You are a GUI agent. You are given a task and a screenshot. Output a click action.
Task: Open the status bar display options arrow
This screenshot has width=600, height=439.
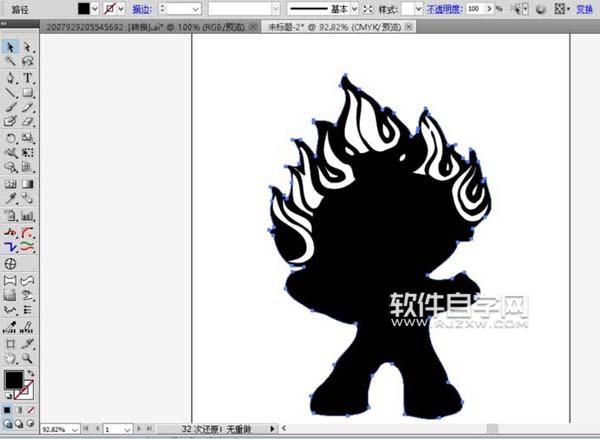[x=272, y=429]
